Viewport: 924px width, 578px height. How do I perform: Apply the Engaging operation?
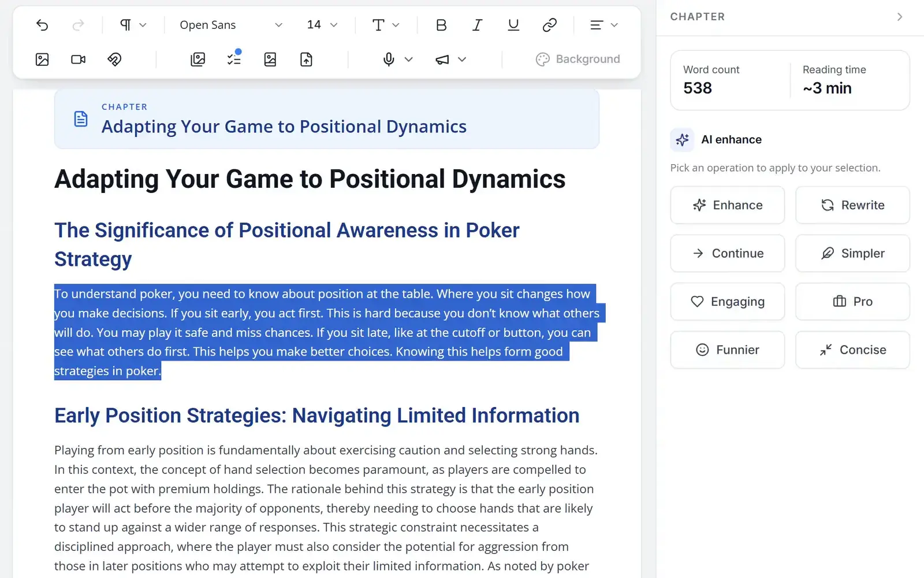(727, 301)
